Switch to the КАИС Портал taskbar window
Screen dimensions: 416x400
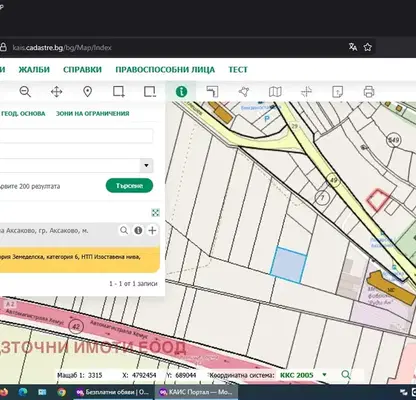(197, 392)
